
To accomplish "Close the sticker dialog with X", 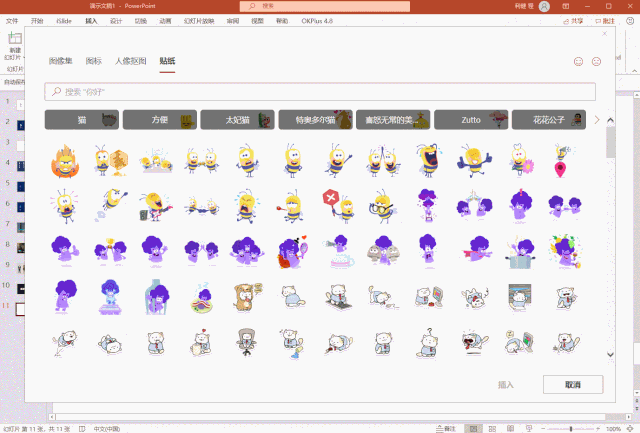I will 604,33.
